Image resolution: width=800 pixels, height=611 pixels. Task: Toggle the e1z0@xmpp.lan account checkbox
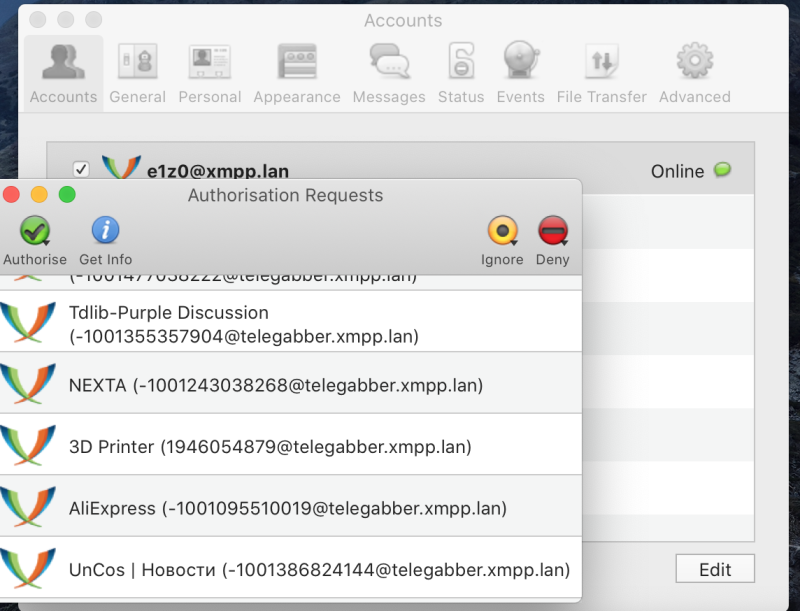point(81,169)
